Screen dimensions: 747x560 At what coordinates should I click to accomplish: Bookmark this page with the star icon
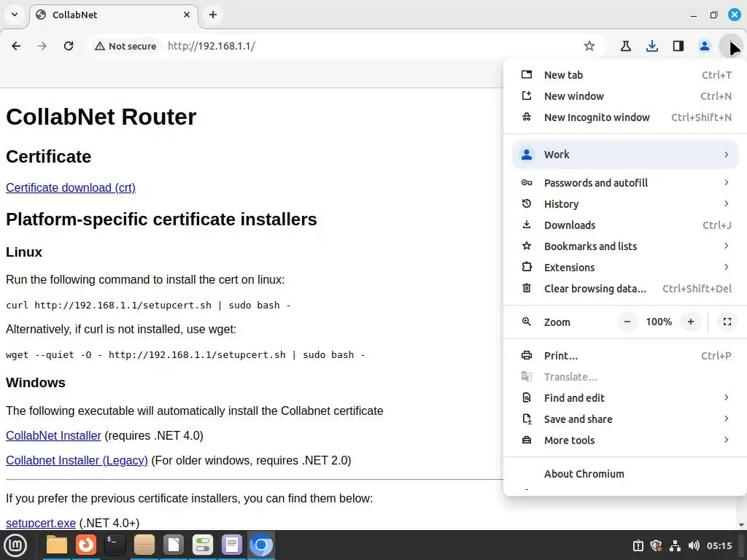point(589,46)
